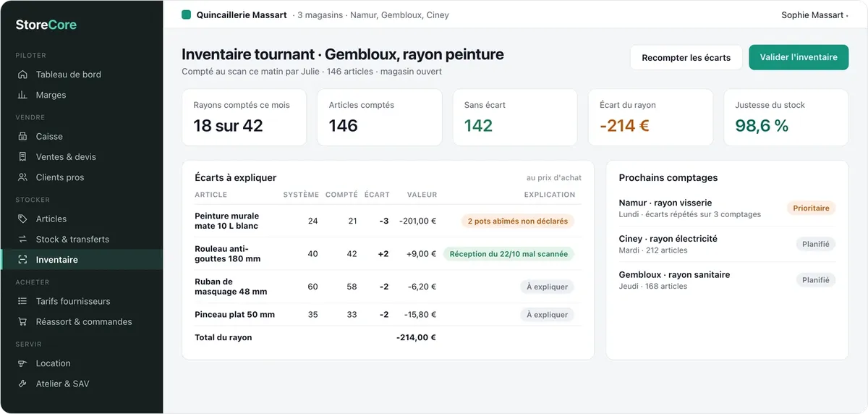Click 'À expliquer' for Ruban de masquage
The height and width of the screenshot is (414, 868).
tap(547, 287)
